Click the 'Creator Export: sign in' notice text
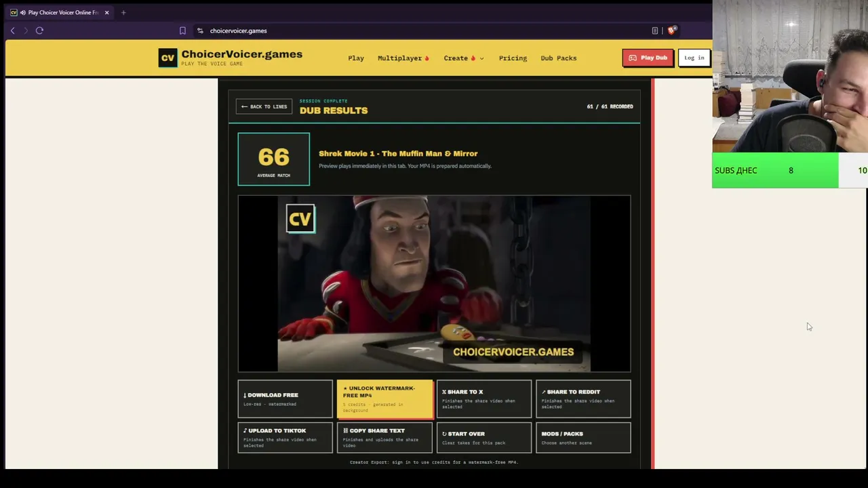868x488 pixels. 434,462
